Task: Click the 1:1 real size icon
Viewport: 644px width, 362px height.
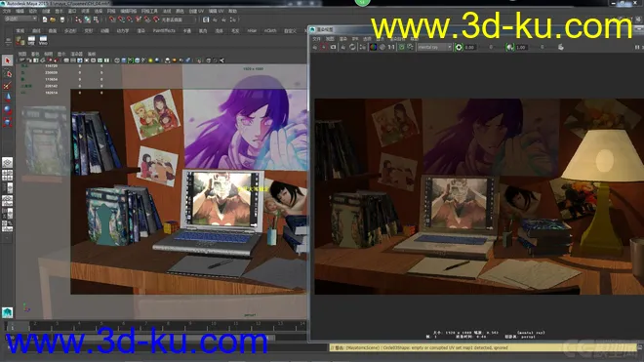Action: 391,47
